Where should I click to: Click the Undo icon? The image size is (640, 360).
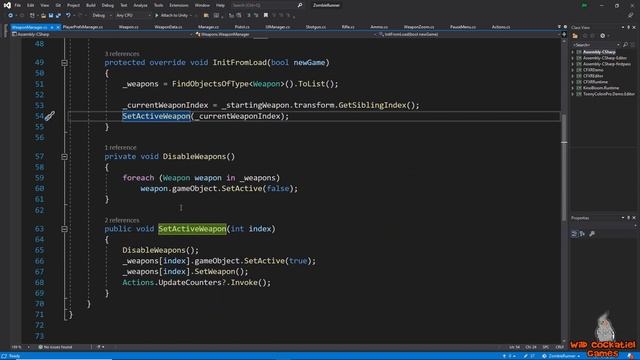[68, 16]
